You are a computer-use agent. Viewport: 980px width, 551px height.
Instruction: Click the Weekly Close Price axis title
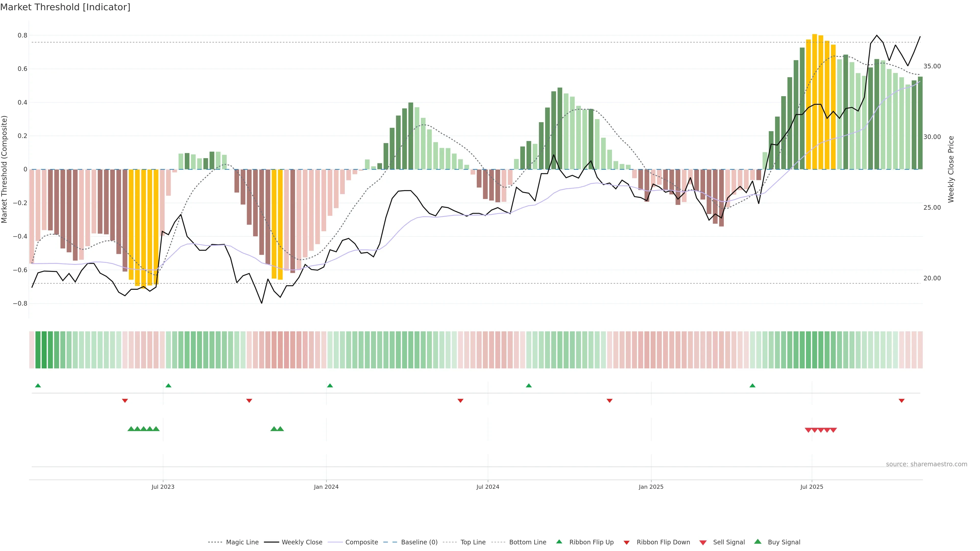click(951, 169)
